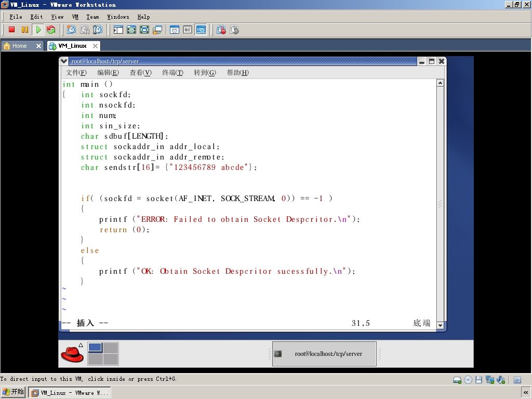Click the 'return (0);' statement

click(125, 230)
